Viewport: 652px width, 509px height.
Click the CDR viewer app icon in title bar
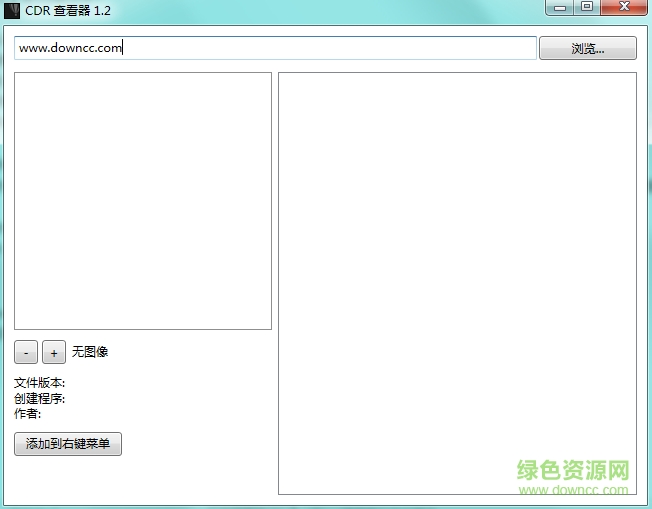coord(12,10)
